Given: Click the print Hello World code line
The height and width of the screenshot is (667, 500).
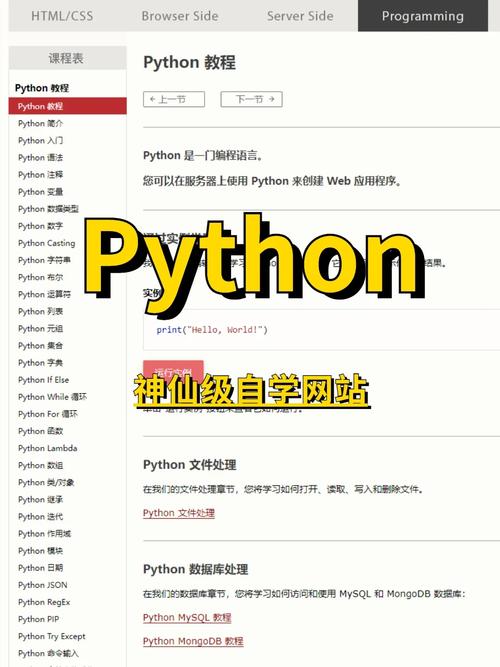Looking at the screenshot, I should click(212, 330).
